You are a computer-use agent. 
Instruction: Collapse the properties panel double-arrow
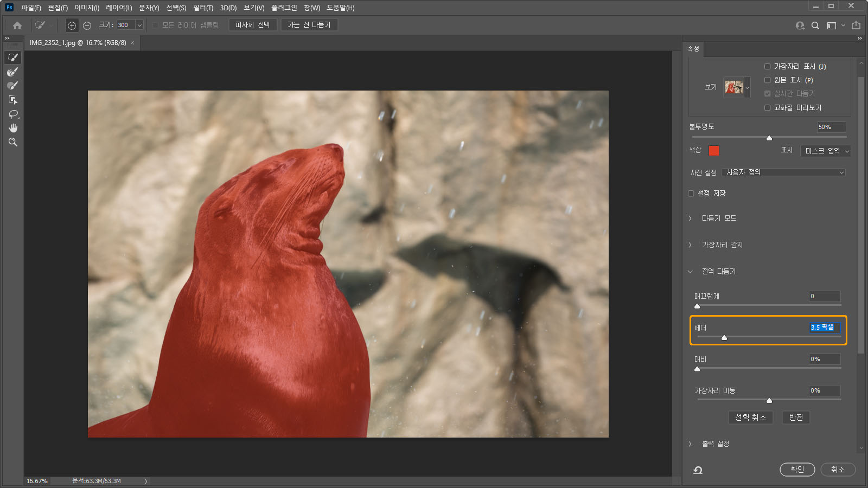click(860, 38)
